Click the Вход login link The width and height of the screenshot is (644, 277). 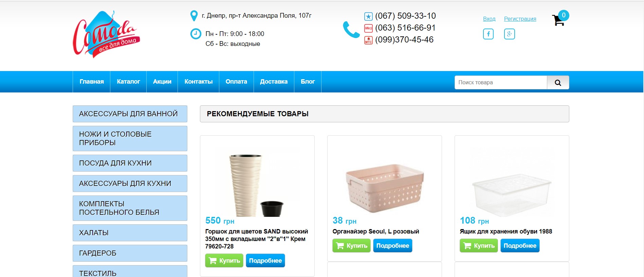[x=489, y=19]
